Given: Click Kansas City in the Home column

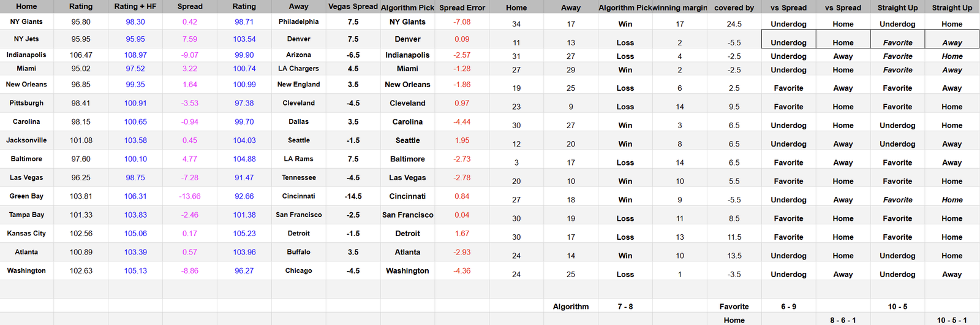Looking at the screenshot, I should coord(26,234).
